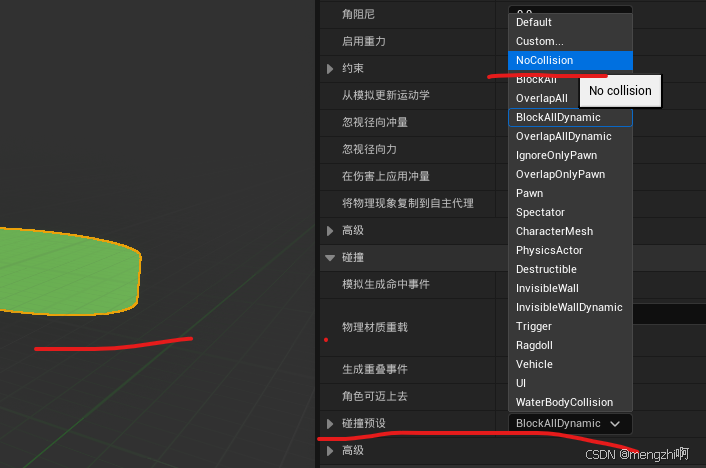Select OverlapOnlyPawn preset
This screenshot has height=468, width=706.
click(570, 174)
